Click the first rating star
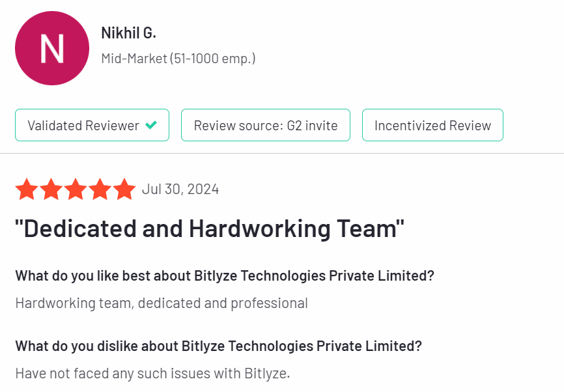This screenshot has height=392, width=564. 27,189
